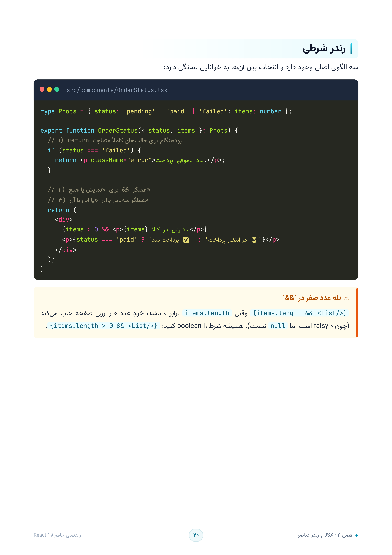
Task: Click the blue diamond bullet in the footer
Action: (356, 535)
